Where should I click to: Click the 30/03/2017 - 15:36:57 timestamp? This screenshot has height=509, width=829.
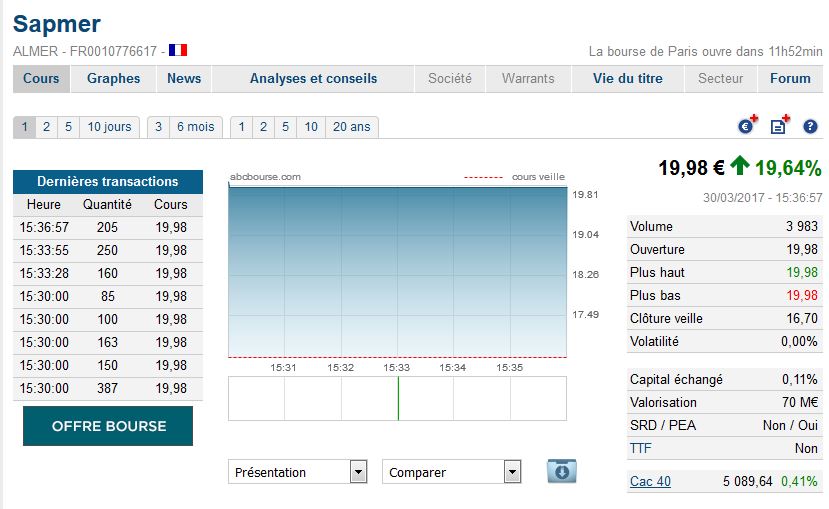point(762,198)
